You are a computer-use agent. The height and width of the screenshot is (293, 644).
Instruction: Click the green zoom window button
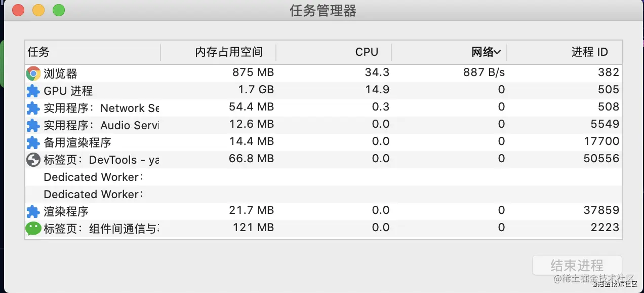59,10
